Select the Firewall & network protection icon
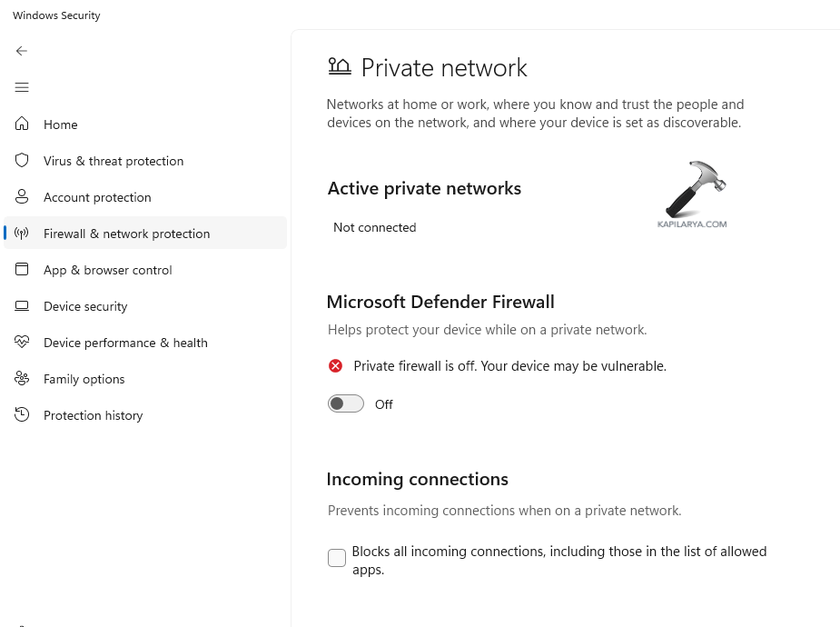Screen dimensions: 840x627 coord(21,234)
